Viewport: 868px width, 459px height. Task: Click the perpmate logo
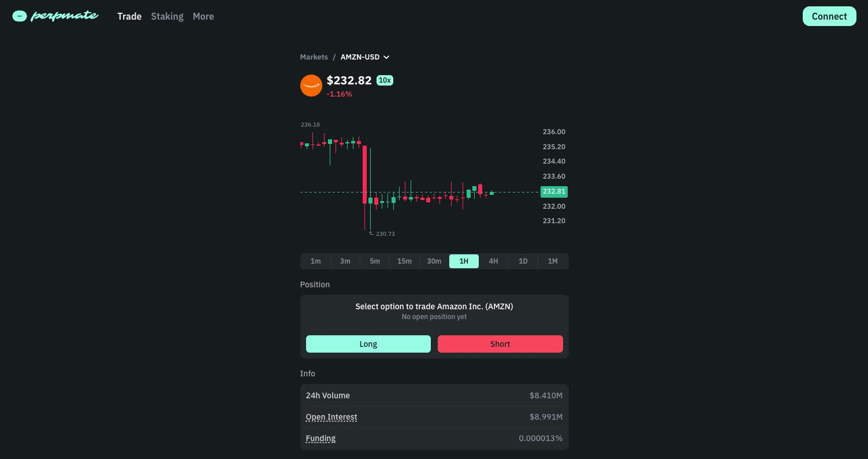[x=55, y=16]
